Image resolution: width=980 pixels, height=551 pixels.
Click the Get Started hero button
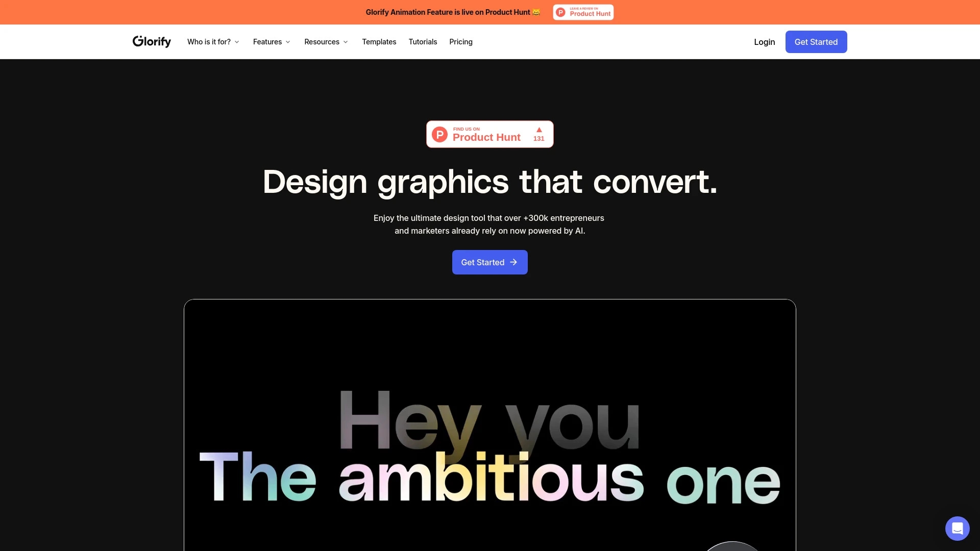coord(489,262)
